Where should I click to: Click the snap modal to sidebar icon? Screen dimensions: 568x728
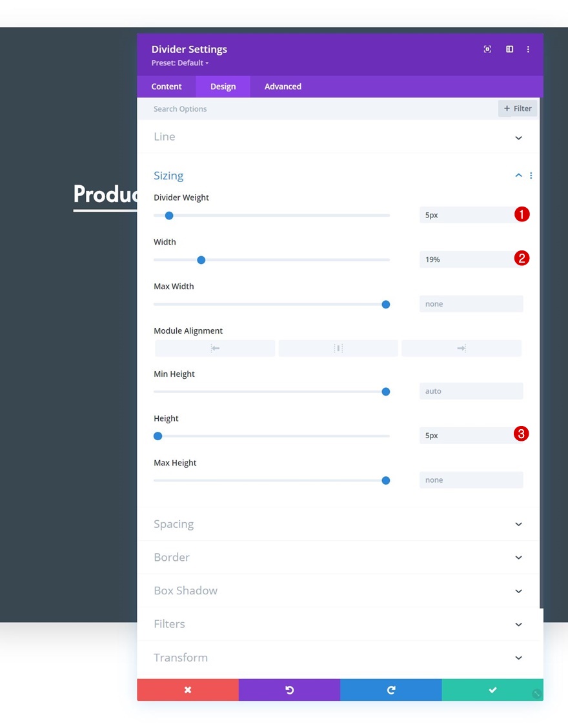tap(509, 49)
